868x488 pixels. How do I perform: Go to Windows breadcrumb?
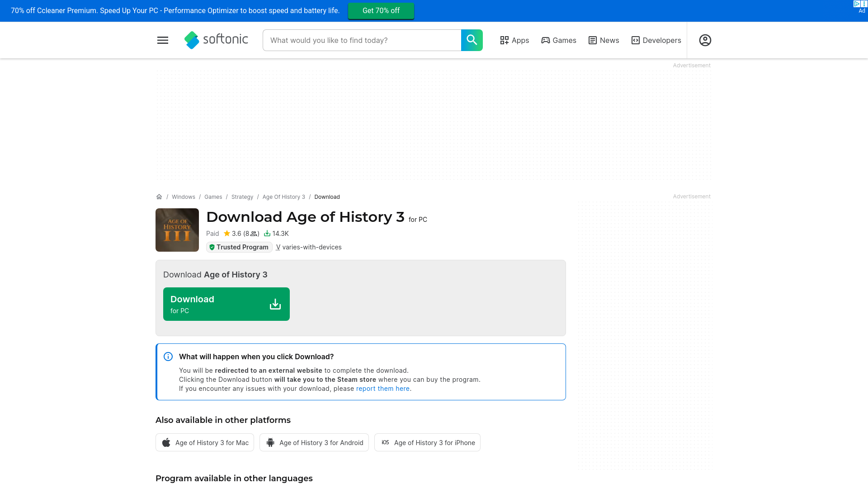click(x=184, y=197)
